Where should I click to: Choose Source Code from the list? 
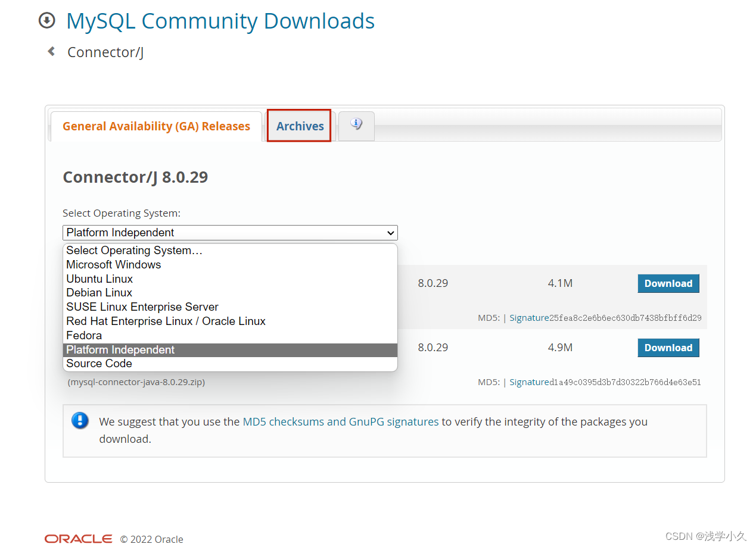[x=230, y=364]
